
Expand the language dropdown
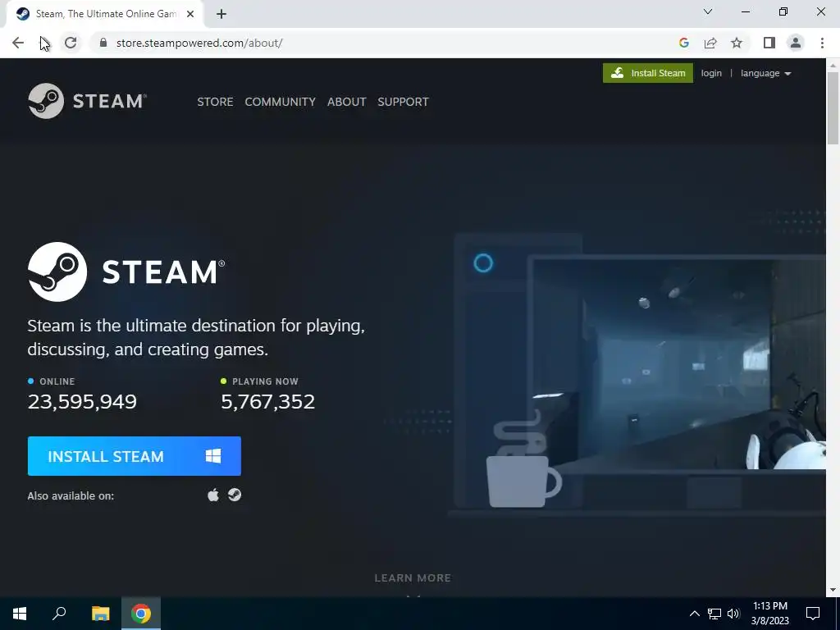coord(765,73)
